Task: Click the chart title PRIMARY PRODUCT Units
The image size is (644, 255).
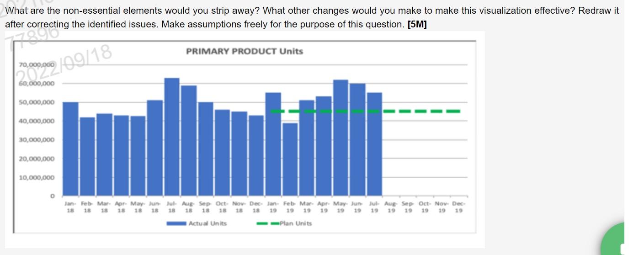Action: pos(245,51)
